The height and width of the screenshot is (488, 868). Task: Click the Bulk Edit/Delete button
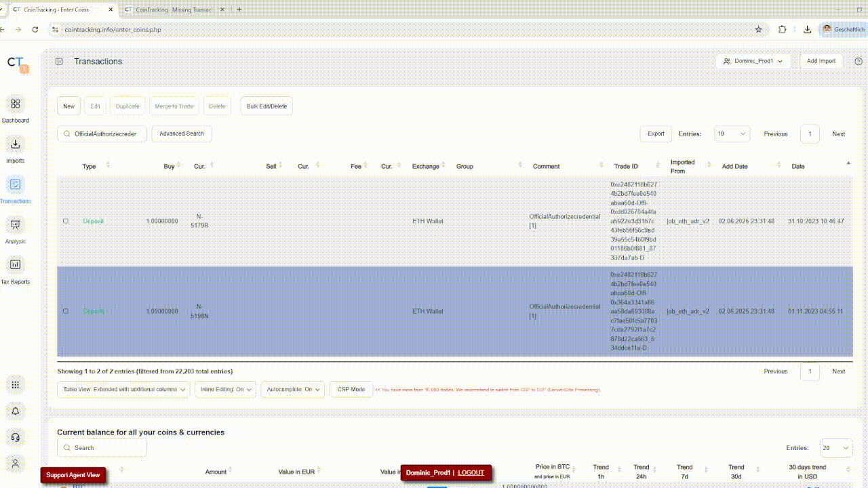(267, 106)
